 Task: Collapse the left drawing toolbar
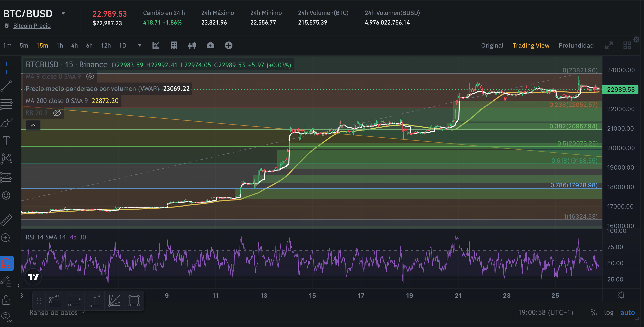pyautogui.click(x=18, y=286)
